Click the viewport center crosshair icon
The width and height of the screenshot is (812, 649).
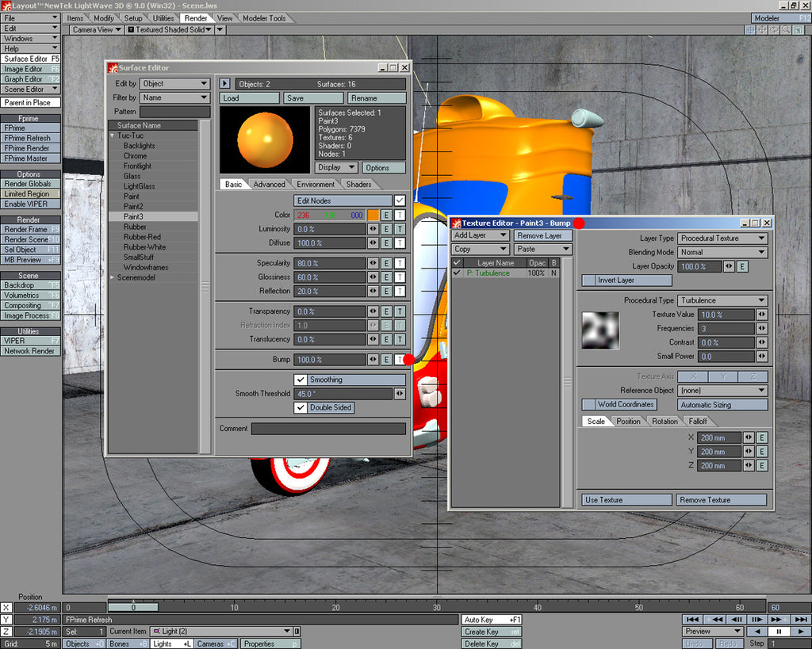click(749, 30)
